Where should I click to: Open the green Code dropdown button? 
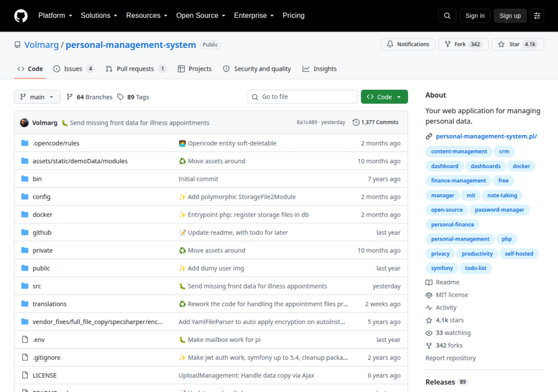(x=384, y=97)
